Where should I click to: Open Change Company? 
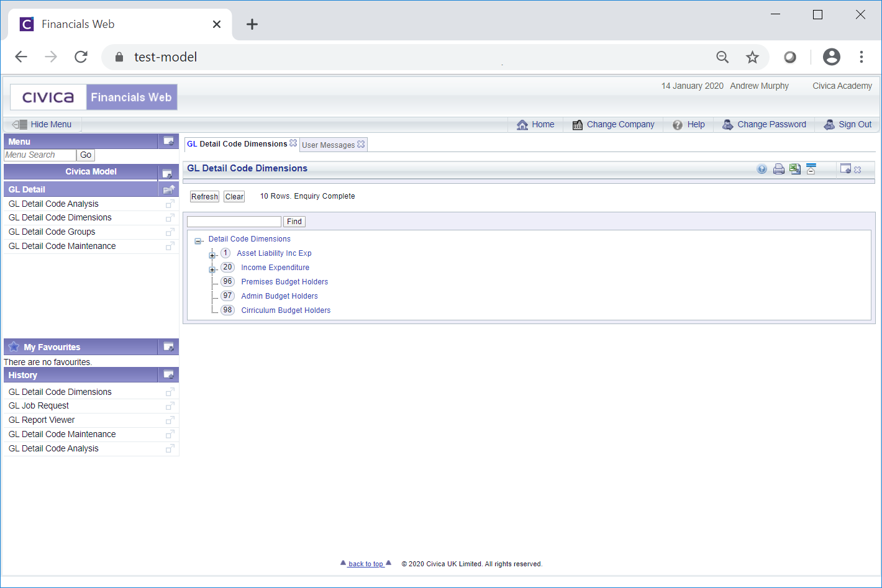[614, 124]
